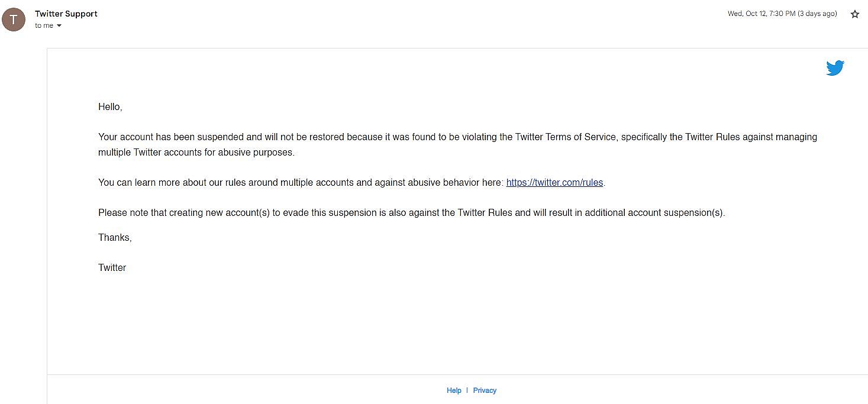Click the Twitter bird logo
The image size is (868, 404).
click(835, 68)
